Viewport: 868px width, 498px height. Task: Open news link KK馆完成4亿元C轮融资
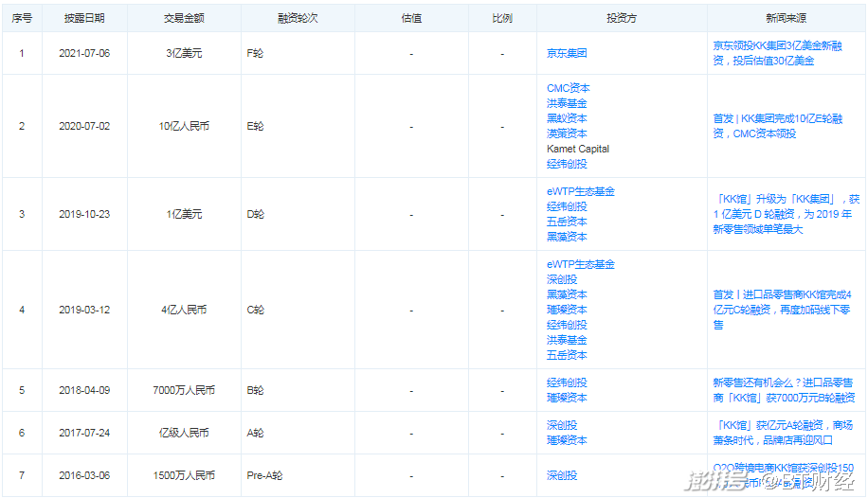tap(782, 310)
